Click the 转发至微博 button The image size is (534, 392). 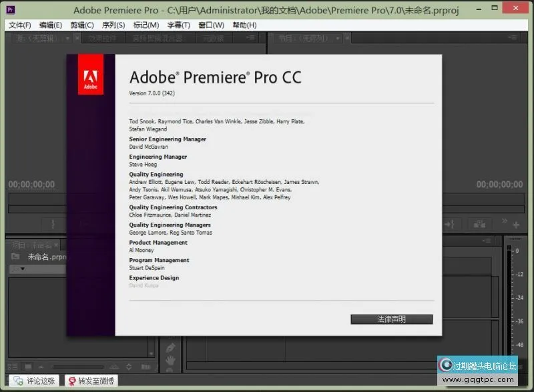[x=90, y=381]
